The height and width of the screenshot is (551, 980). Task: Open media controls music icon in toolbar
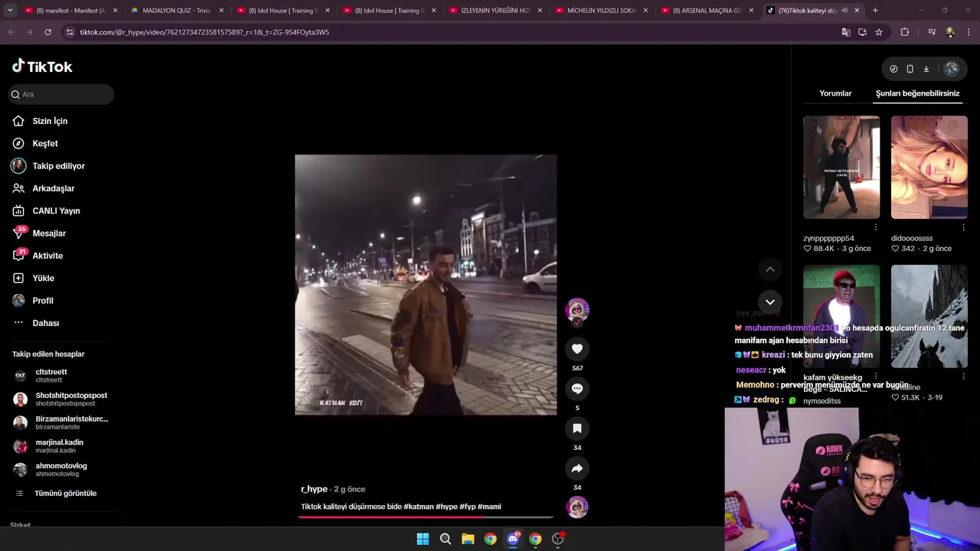click(x=932, y=32)
